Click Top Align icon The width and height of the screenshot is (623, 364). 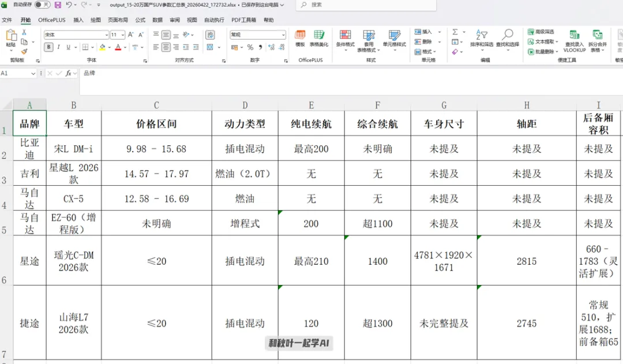click(x=156, y=35)
